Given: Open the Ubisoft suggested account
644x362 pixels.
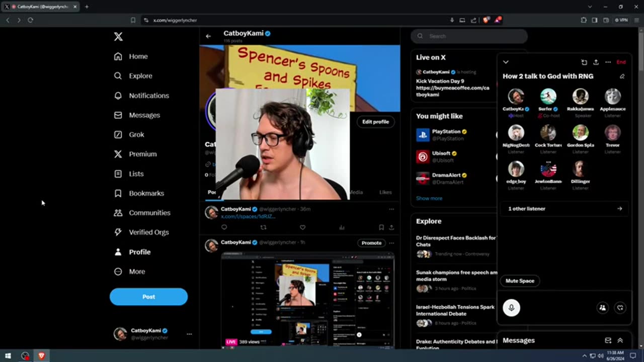Looking at the screenshot, I should [x=455, y=156].
